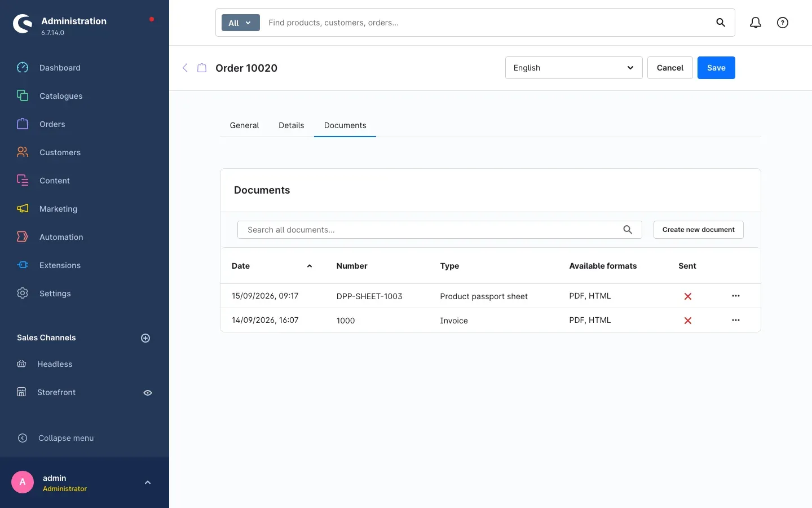Open the English language dropdown
The image size is (812, 508).
574,68
